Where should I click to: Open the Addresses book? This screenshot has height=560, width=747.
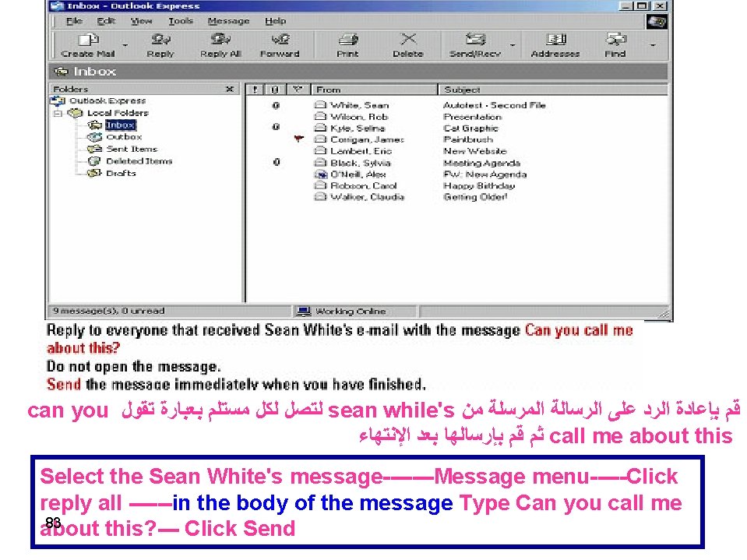pos(555,45)
